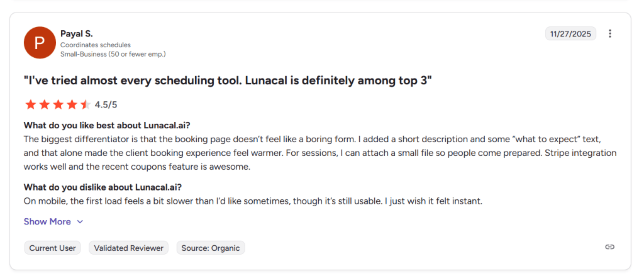Click the review title about top 3 scheduling tools

[x=228, y=81]
